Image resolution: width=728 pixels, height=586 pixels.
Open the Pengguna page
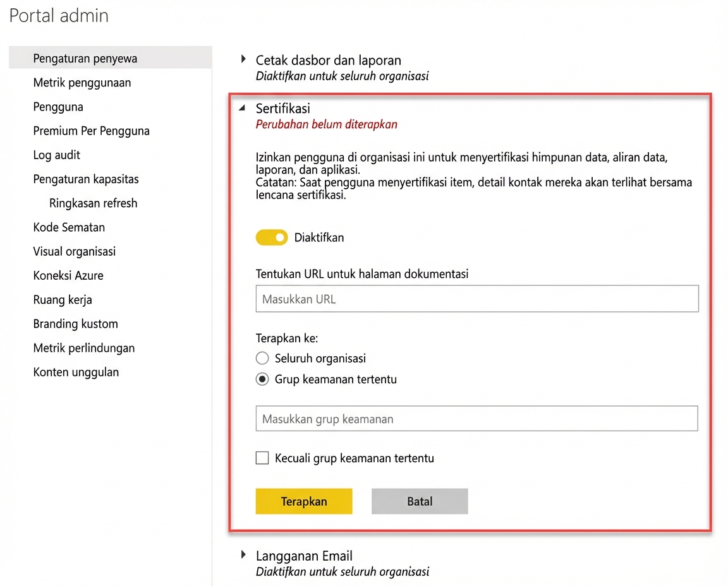pyautogui.click(x=58, y=107)
